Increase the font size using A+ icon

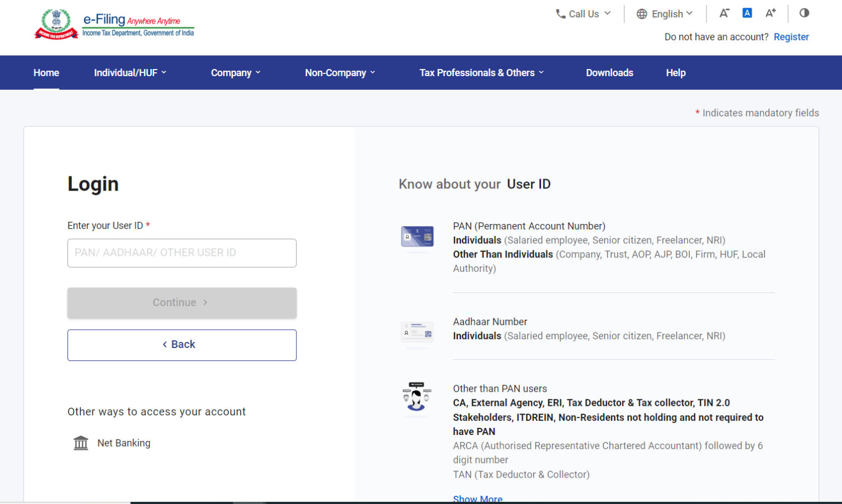click(x=770, y=13)
